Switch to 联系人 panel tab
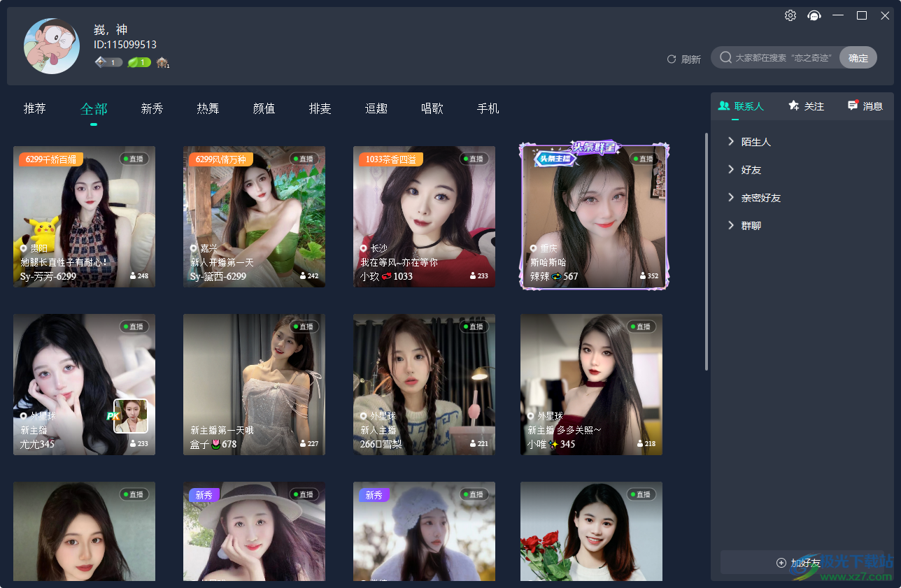 click(x=742, y=106)
